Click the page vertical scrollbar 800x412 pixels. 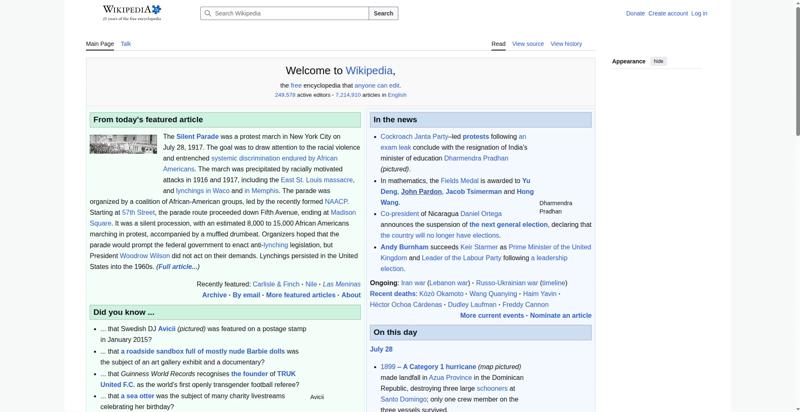[x=796, y=69]
